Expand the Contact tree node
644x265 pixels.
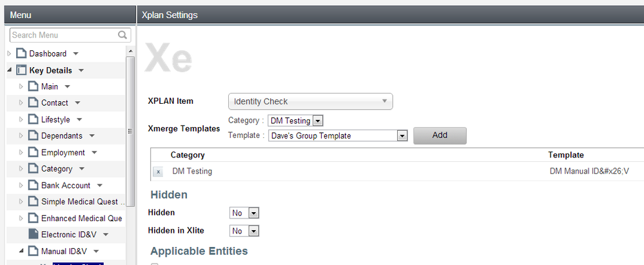click(x=21, y=103)
